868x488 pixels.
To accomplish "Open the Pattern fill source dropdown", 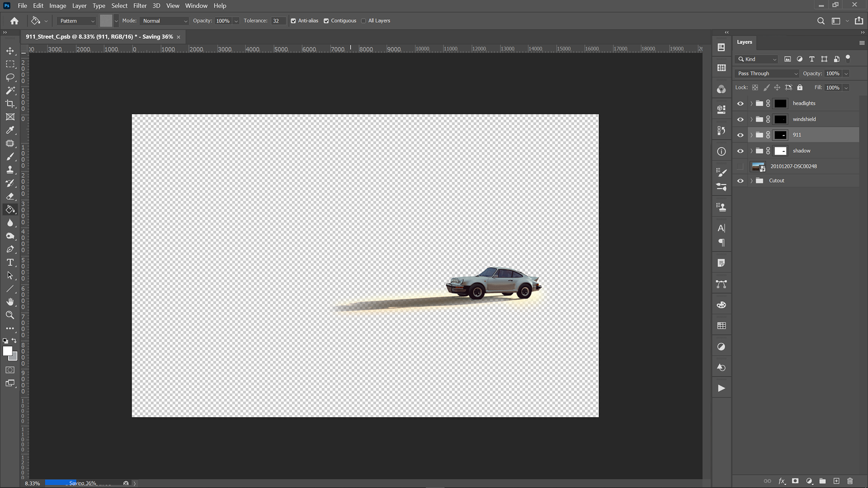I will [x=77, y=21].
